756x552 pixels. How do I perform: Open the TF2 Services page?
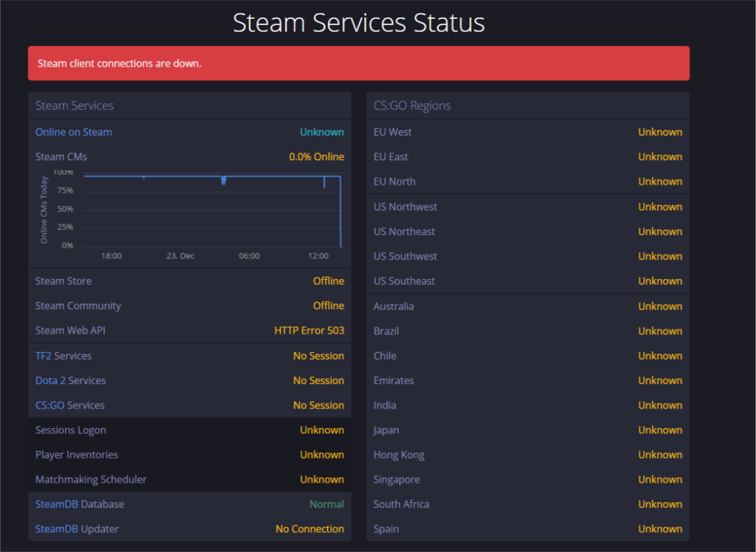[64, 356]
